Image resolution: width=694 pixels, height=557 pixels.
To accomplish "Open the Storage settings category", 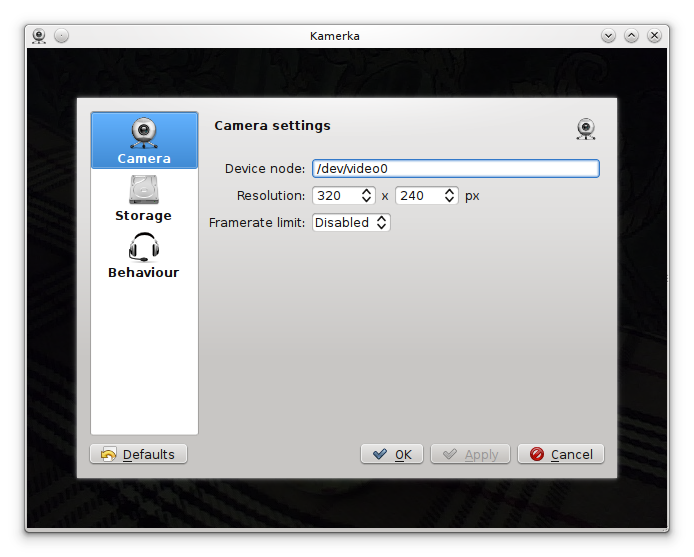I will pos(143,198).
